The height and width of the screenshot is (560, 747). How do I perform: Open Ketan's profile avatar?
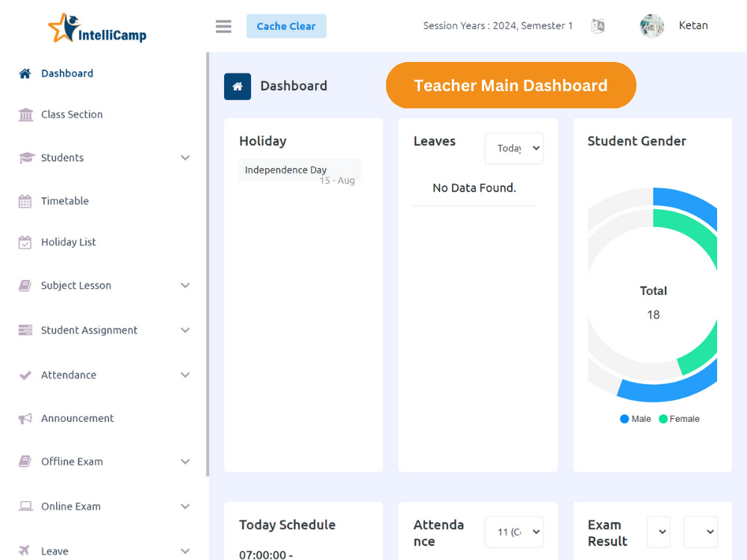651,25
